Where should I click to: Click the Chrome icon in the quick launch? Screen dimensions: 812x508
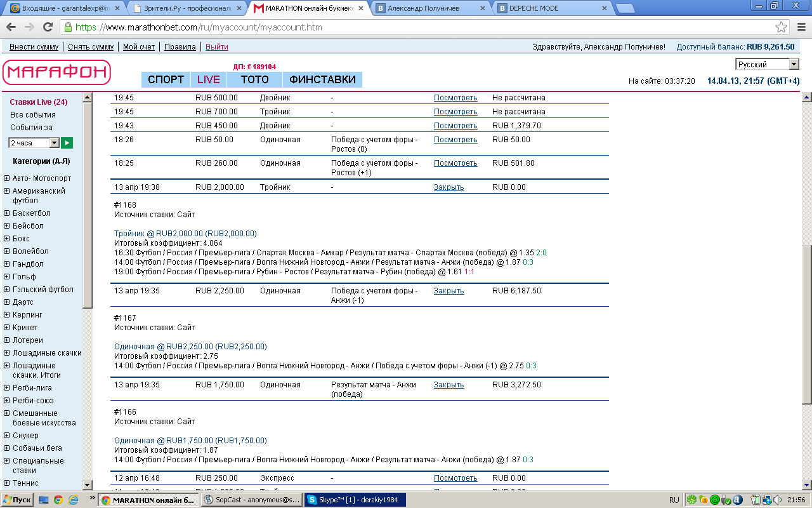58,500
